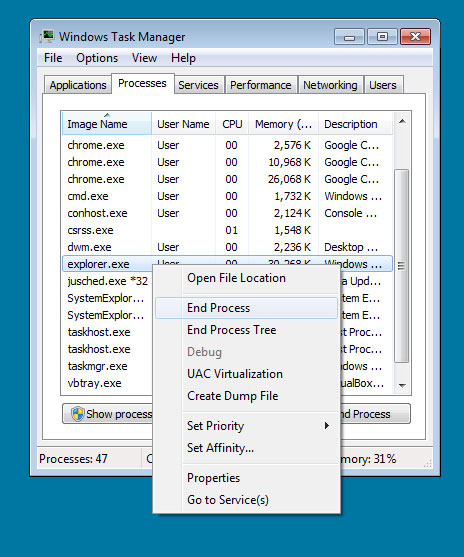
Task: Click UAC Virtualization menu entry
Action: pyautogui.click(x=246, y=374)
